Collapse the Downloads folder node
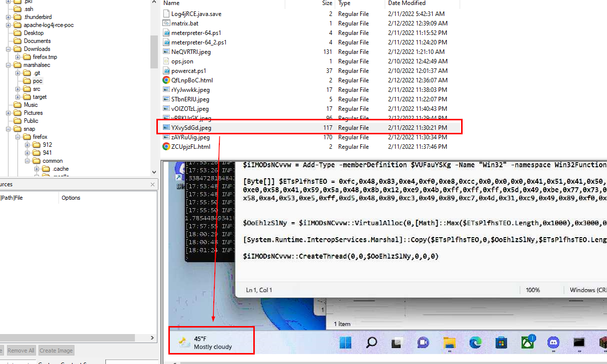This screenshot has width=607, height=364. (x=8, y=49)
